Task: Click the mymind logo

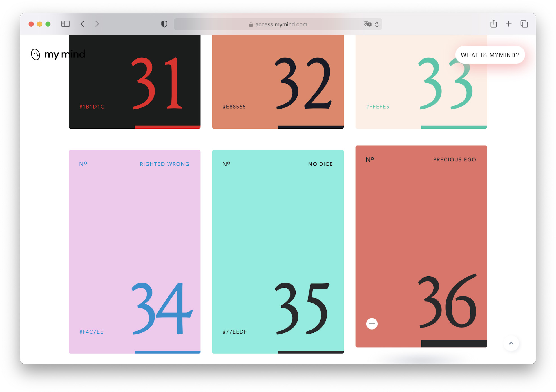Action: [x=58, y=54]
